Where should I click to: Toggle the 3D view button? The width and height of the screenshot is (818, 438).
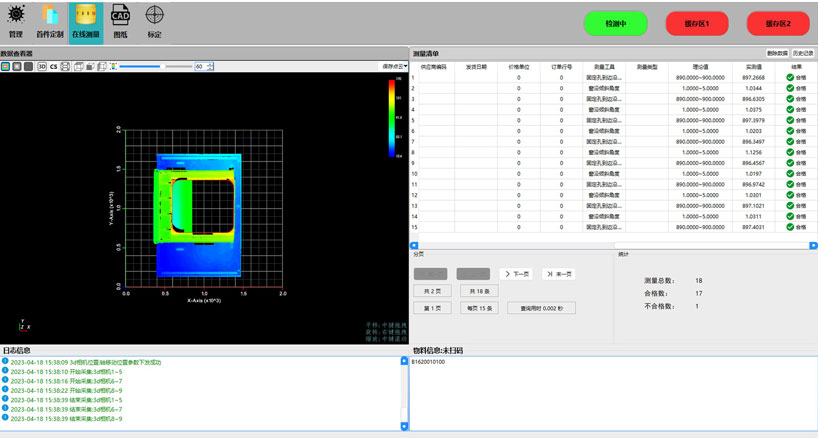(41, 66)
